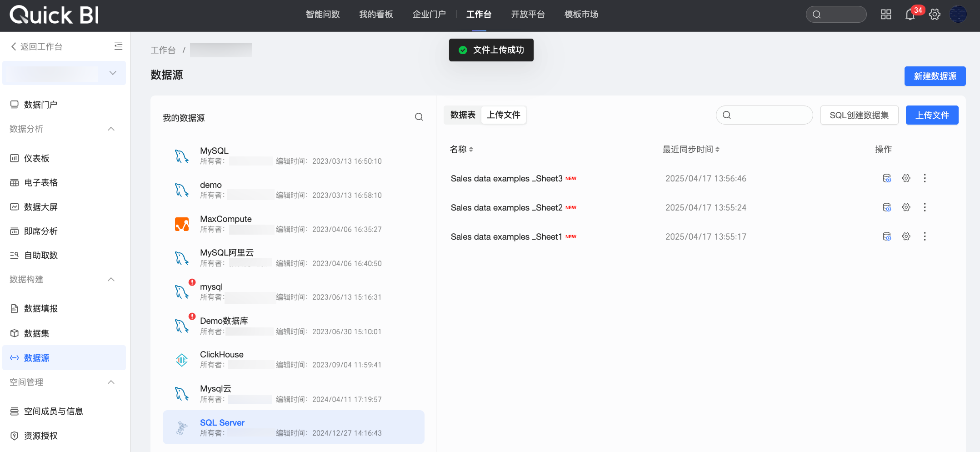980x452 pixels.
Task: Click table name Sales data examples _Sheet1
Action: pos(506,237)
